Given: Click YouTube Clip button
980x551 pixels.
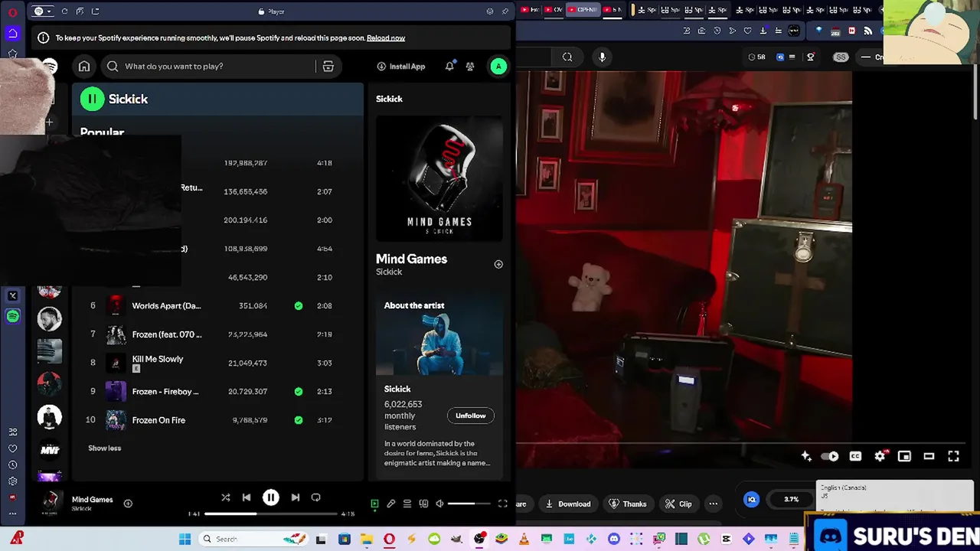Looking at the screenshot, I should [678, 504].
